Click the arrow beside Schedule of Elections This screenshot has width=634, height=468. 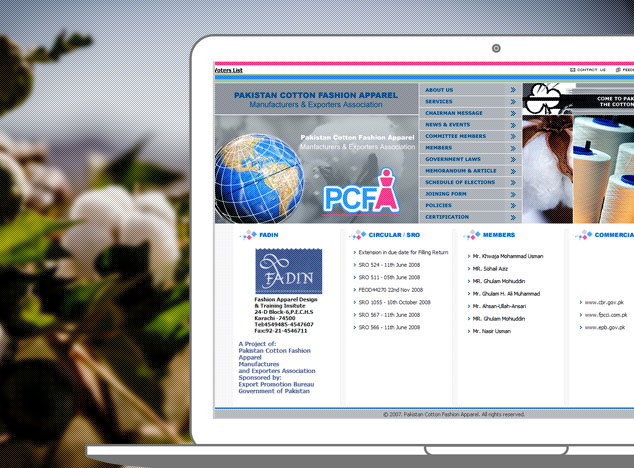(x=513, y=183)
